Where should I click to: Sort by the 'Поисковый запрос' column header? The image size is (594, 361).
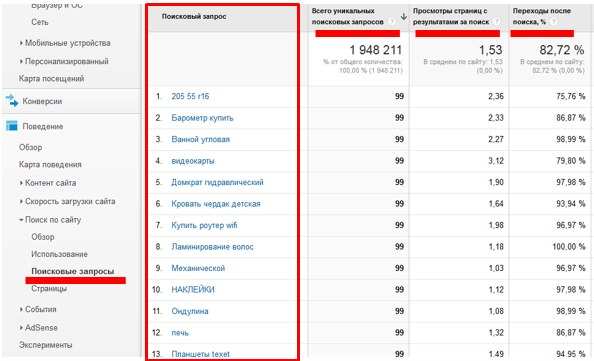tap(194, 17)
